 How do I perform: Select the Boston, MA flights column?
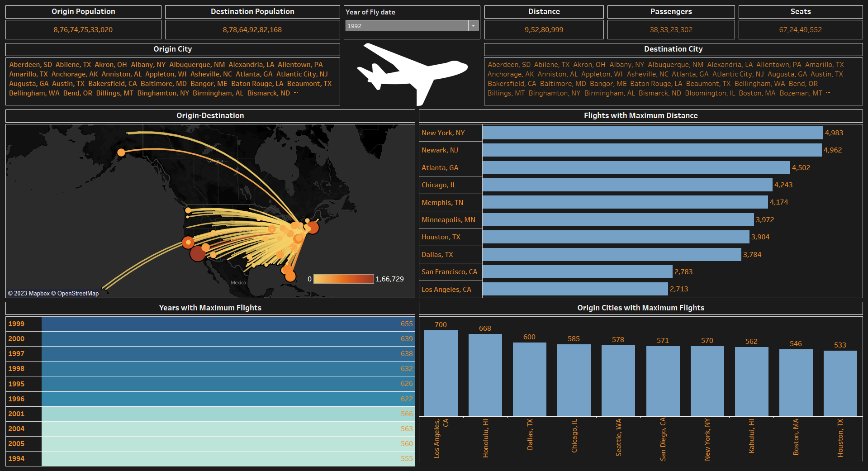[796, 382]
